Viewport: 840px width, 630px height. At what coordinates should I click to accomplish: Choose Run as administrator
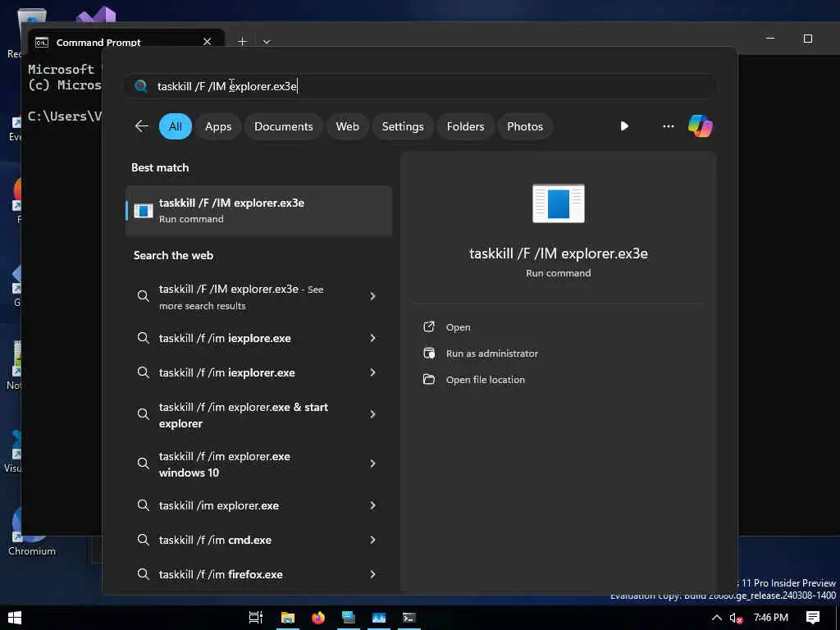tap(492, 354)
